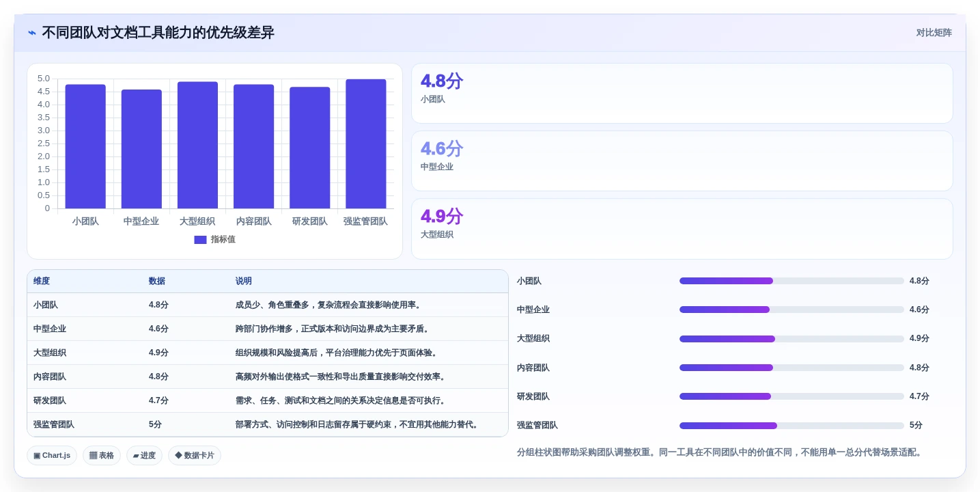Viewport: 980px width, 492px height.
Task: Click the Chart.js tag chip
Action: 52,456
